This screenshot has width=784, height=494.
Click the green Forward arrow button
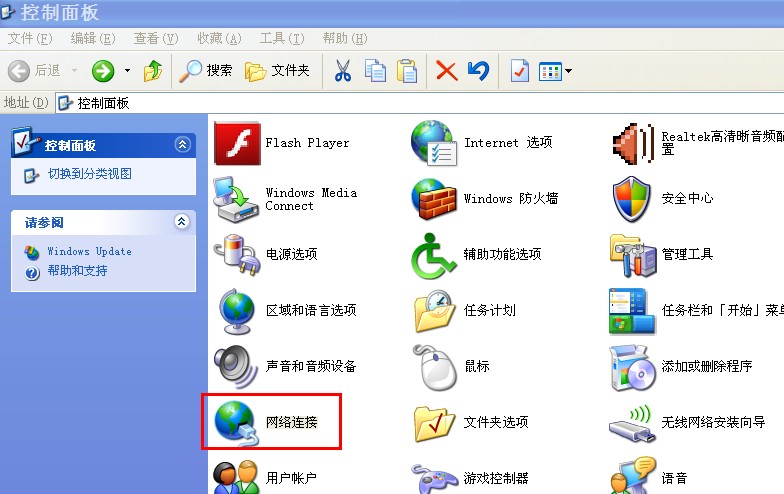(x=103, y=70)
